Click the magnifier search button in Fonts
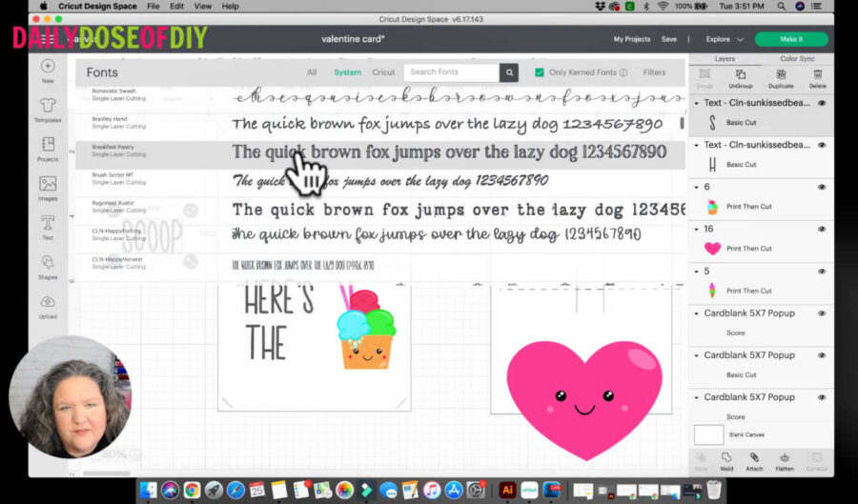This screenshot has width=858, height=504. point(509,72)
